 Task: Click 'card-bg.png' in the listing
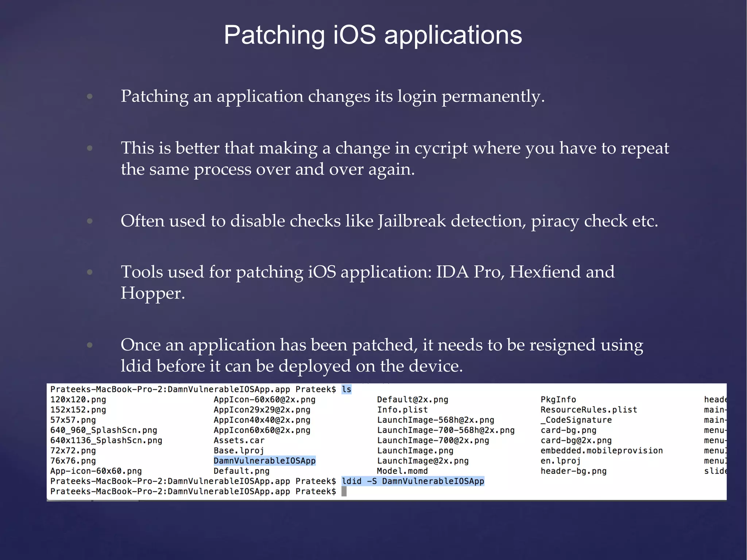point(568,430)
